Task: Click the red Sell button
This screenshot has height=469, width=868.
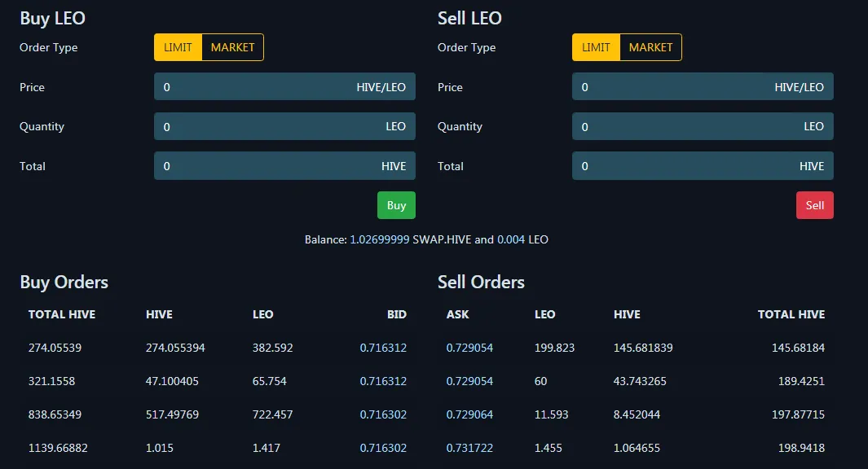Action: (x=815, y=205)
